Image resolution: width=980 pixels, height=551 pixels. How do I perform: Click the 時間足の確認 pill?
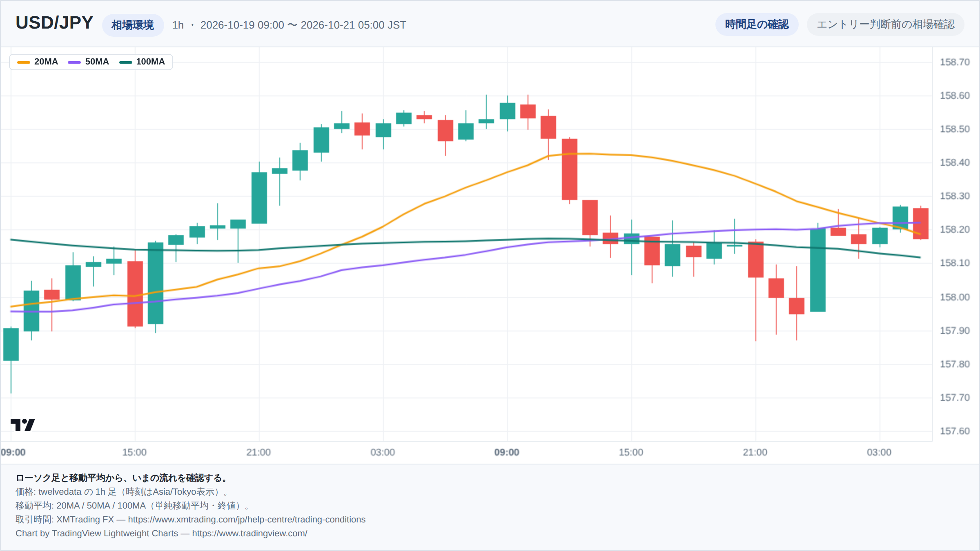pyautogui.click(x=757, y=24)
